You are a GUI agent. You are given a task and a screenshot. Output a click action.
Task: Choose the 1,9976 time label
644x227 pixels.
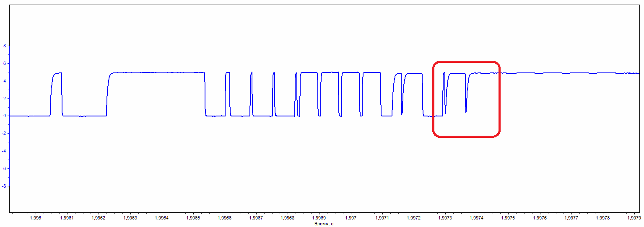pyautogui.click(x=540, y=218)
